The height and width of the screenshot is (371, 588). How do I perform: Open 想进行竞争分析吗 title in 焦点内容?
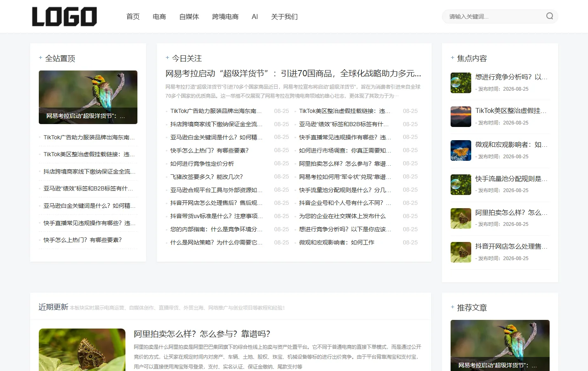click(x=512, y=77)
